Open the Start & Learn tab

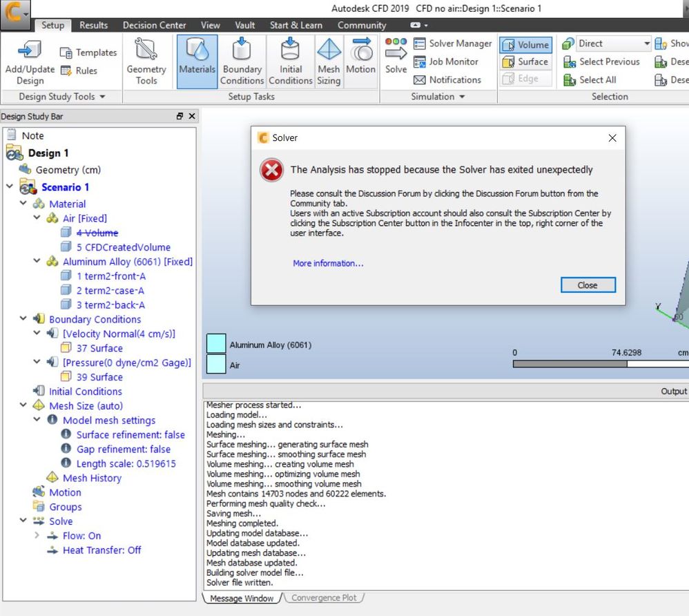(x=295, y=25)
